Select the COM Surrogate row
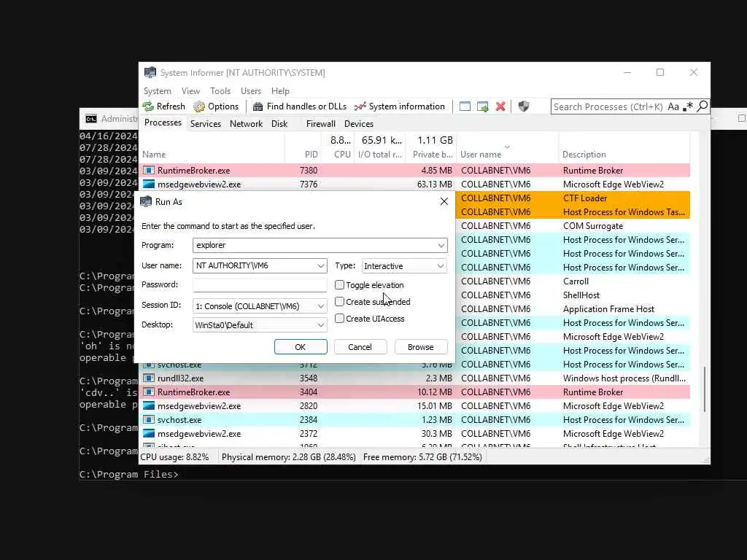This screenshot has height=560, width=747. click(x=573, y=226)
